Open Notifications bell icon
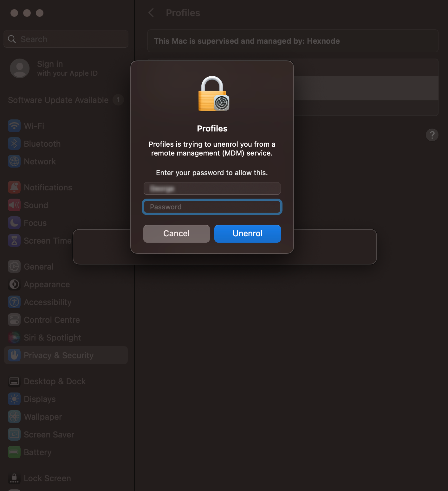448x491 pixels. (14, 188)
